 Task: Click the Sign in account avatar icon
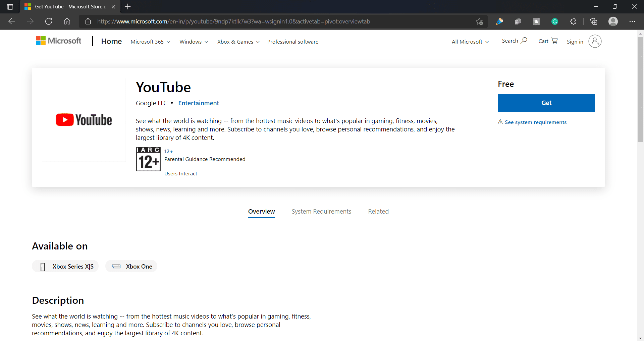tap(595, 41)
